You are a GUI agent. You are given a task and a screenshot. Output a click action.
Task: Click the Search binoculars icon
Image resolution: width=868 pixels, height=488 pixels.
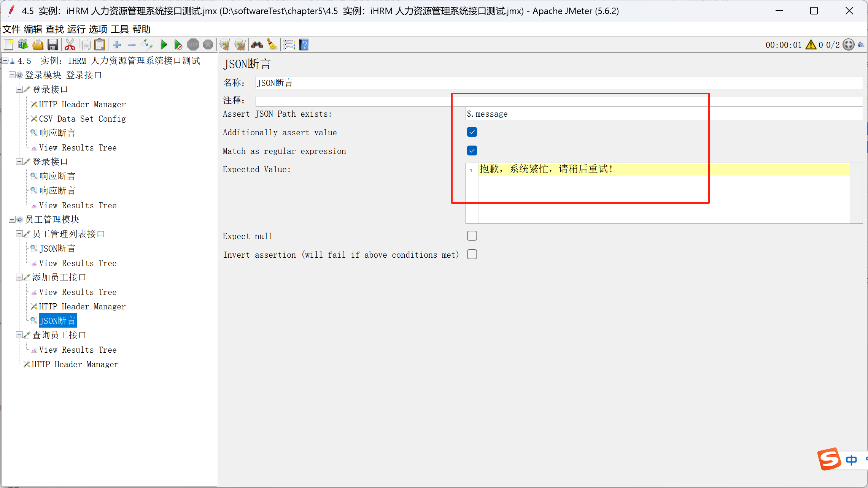(x=257, y=44)
